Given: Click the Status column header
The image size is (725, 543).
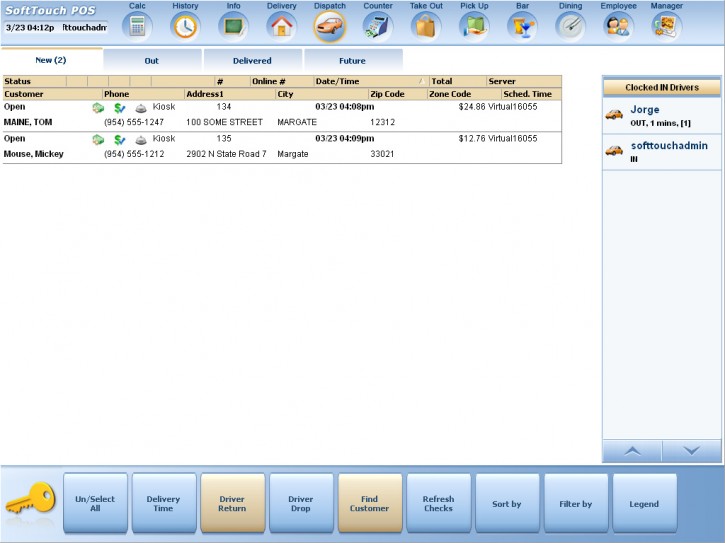Looking at the screenshot, I should 35,81.
